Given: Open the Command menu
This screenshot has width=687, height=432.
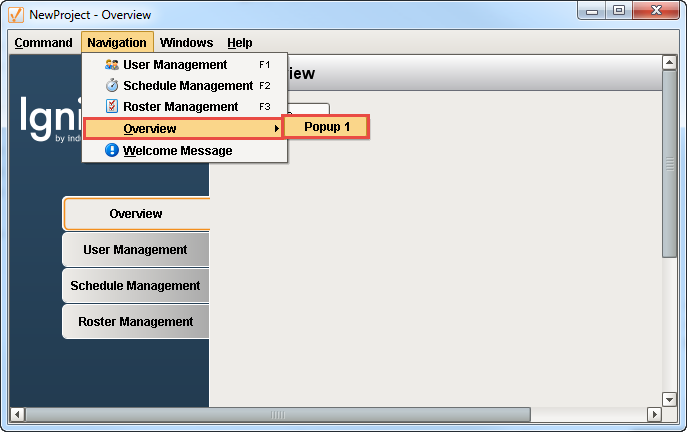Looking at the screenshot, I should point(43,43).
